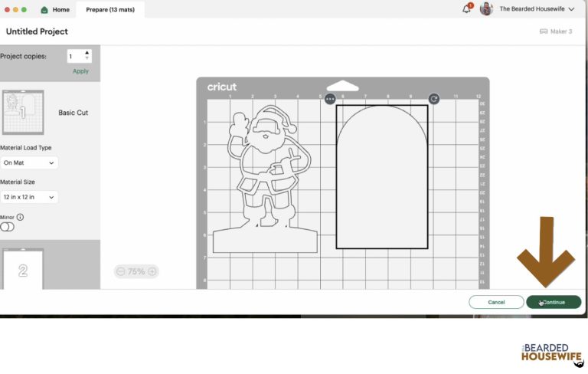588x374 pixels.
Task: Open the three-dot options on selected shape
Action: pyautogui.click(x=330, y=99)
